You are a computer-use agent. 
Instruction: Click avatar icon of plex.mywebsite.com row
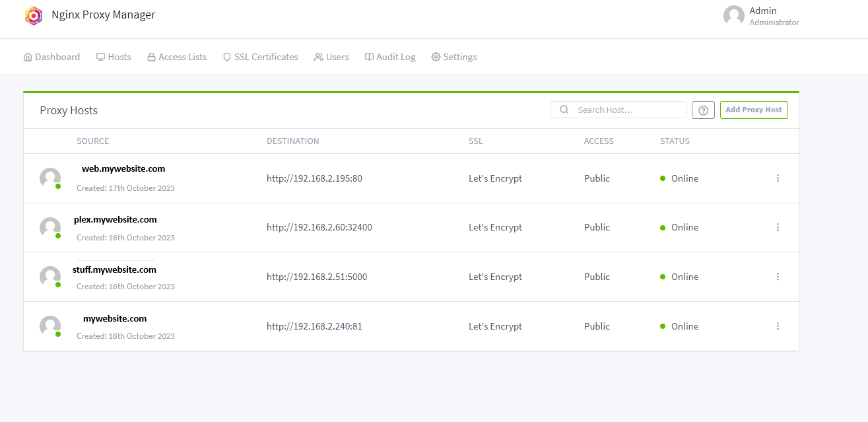pos(50,228)
